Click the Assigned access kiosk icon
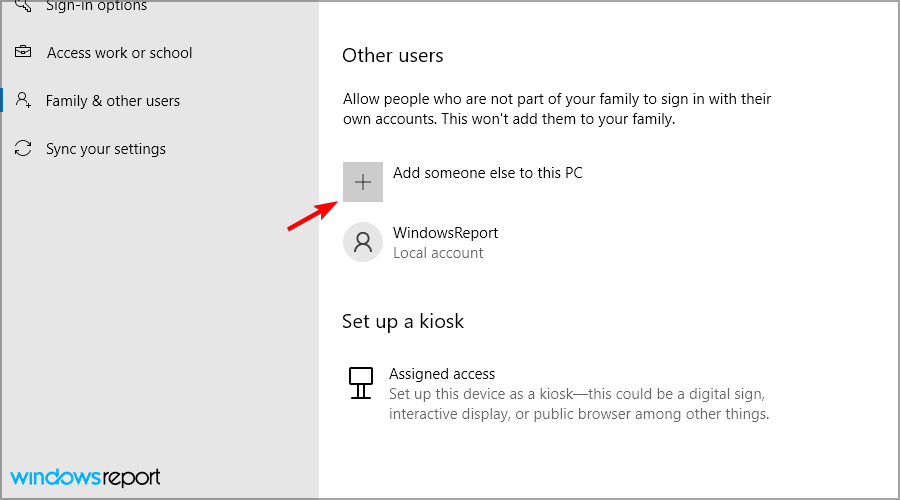This screenshot has height=500, width=900. pyautogui.click(x=361, y=383)
